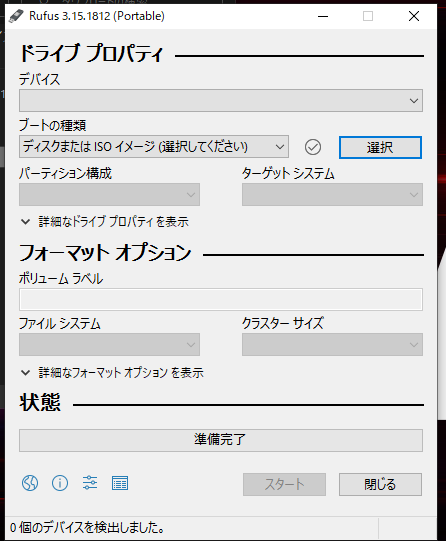The height and width of the screenshot is (541, 446).
Task: Minimize the Rufus window
Action: pos(323,16)
